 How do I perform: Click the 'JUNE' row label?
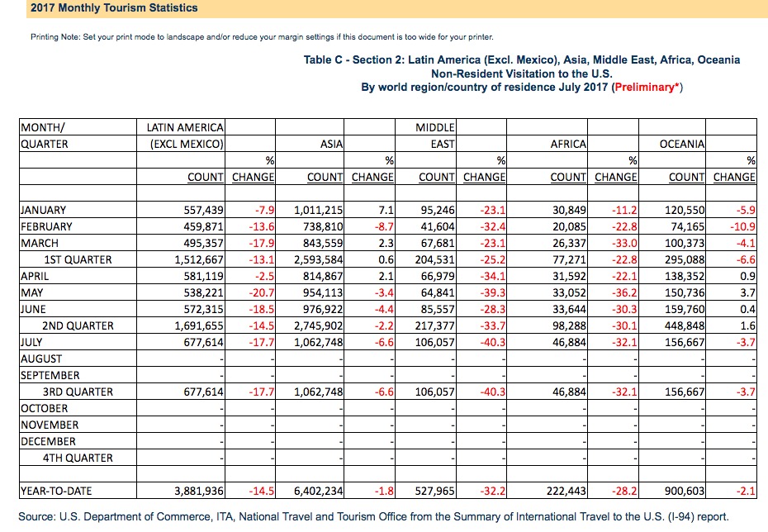click(x=33, y=310)
